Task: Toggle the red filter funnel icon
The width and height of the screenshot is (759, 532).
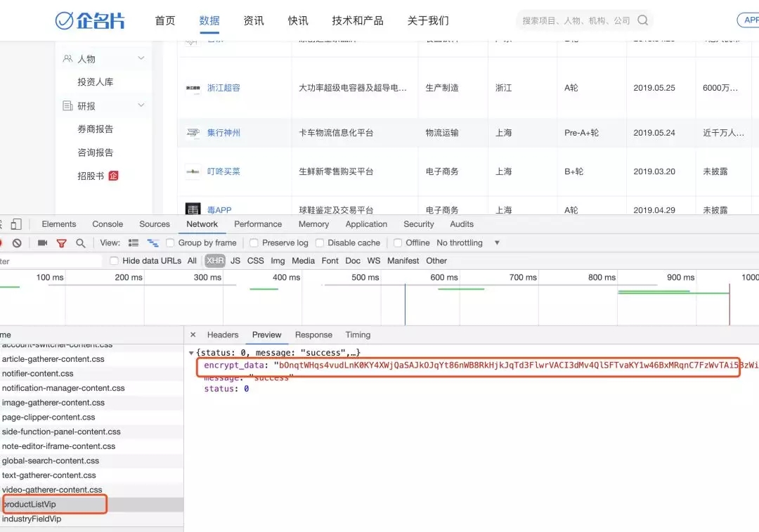Action: click(61, 243)
